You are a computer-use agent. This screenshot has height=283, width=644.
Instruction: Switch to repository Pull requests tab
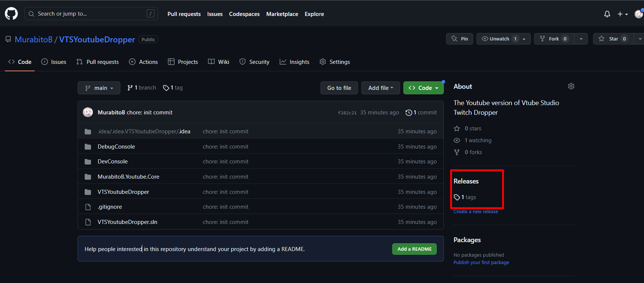(x=98, y=62)
